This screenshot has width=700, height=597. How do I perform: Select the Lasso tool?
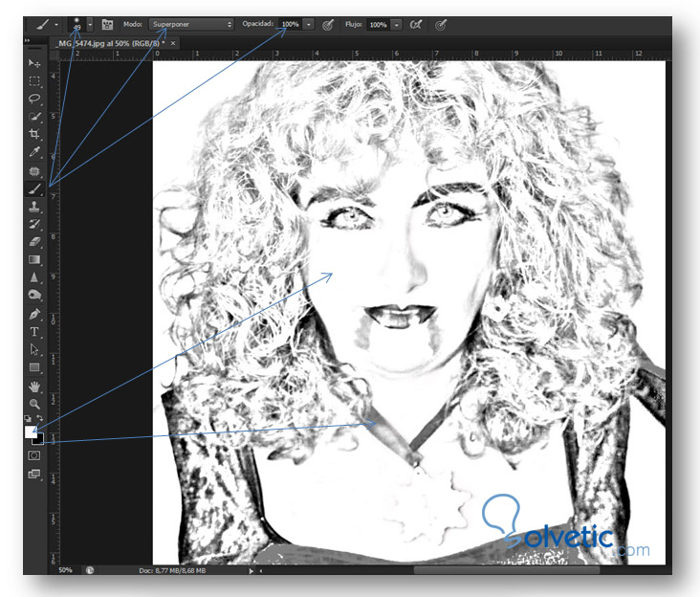coord(34,99)
